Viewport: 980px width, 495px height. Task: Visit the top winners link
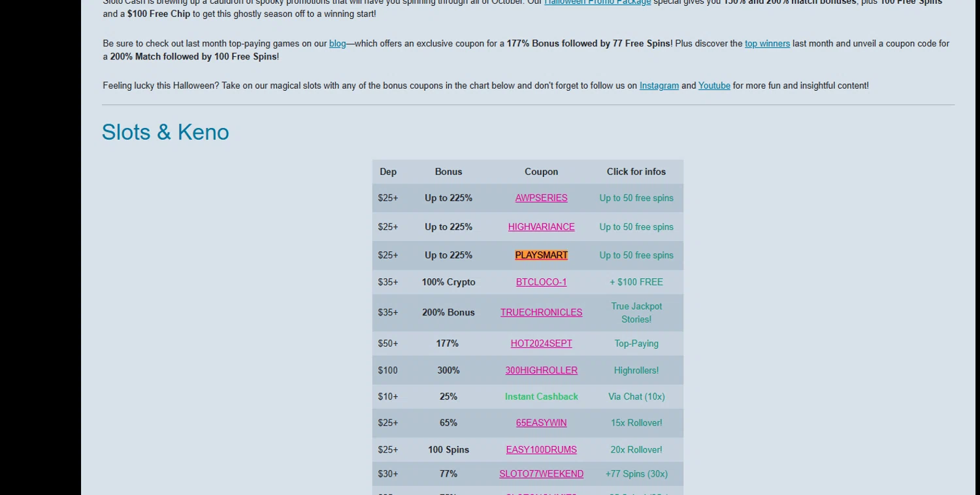(767, 44)
